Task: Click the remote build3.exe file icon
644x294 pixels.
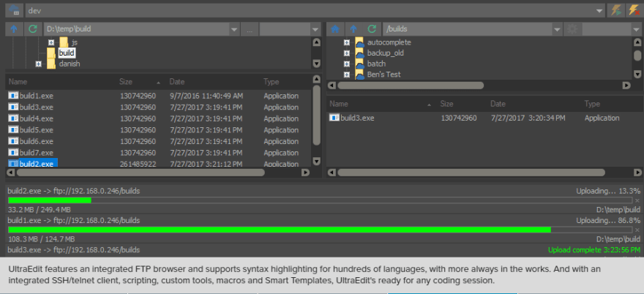Action: pos(334,118)
